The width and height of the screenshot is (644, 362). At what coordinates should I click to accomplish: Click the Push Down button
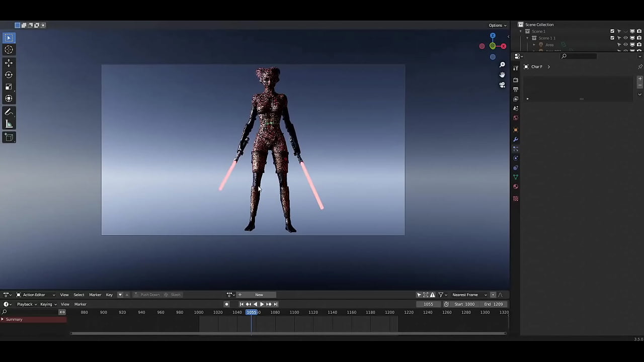(146, 295)
